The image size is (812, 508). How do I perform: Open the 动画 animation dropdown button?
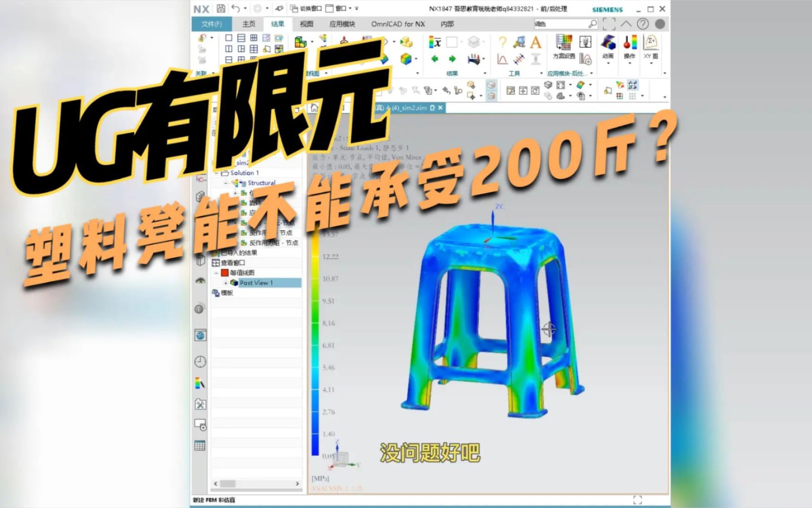click(608, 49)
